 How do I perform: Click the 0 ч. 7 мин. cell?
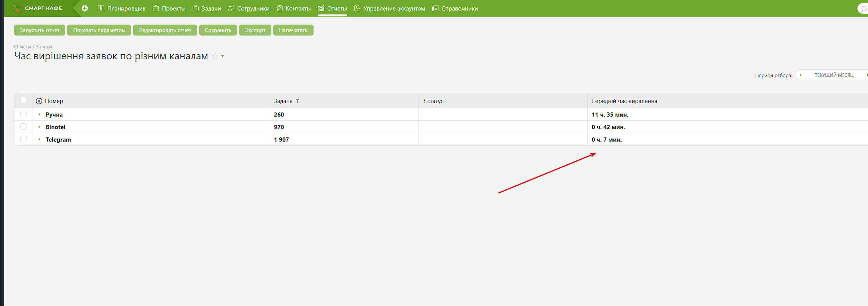[607, 139]
